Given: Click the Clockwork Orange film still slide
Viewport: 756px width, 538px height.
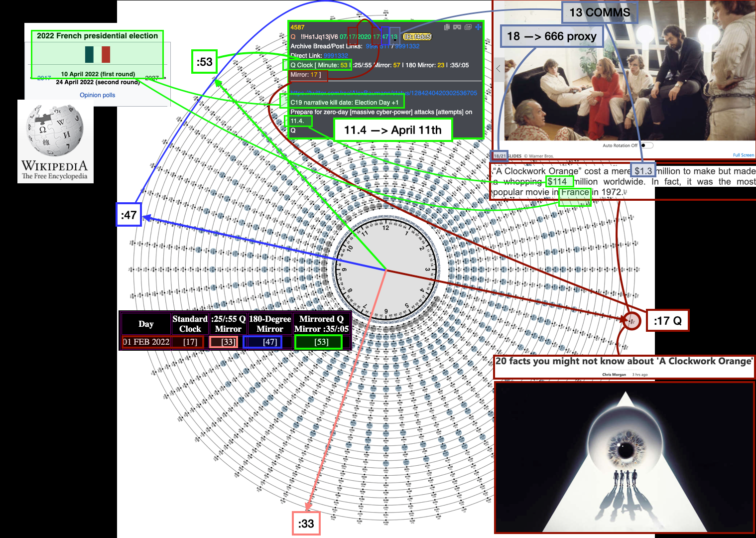Looking at the screenshot, I should [630, 71].
